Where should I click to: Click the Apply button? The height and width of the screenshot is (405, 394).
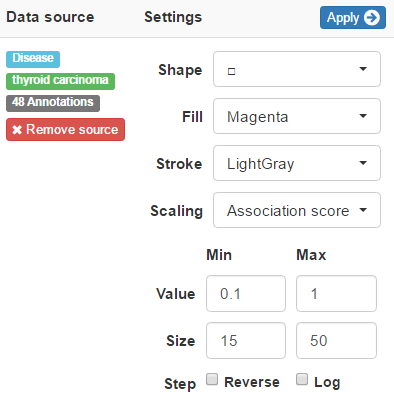point(353,18)
